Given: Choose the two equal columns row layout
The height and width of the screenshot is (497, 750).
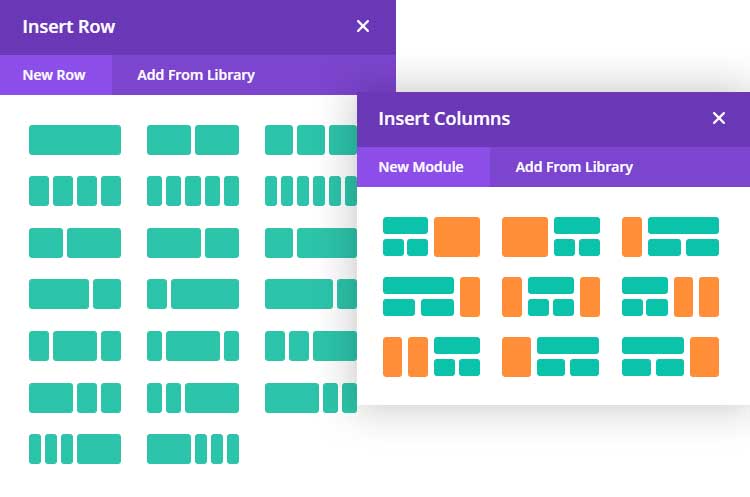Looking at the screenshot, I should coord(193,140).
